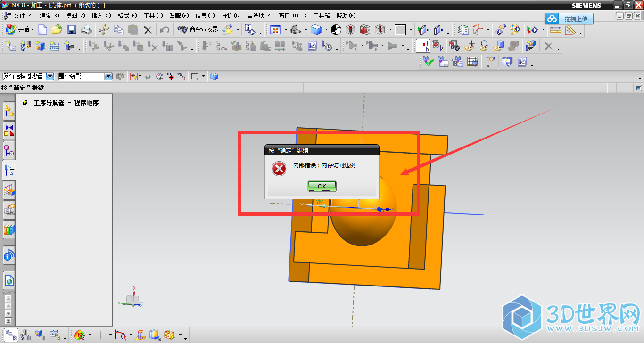Image resolution: width=644 pixels, height=343 pixels.
Task: Click the Copy icon in toolbar
Action: pos(118,30)
